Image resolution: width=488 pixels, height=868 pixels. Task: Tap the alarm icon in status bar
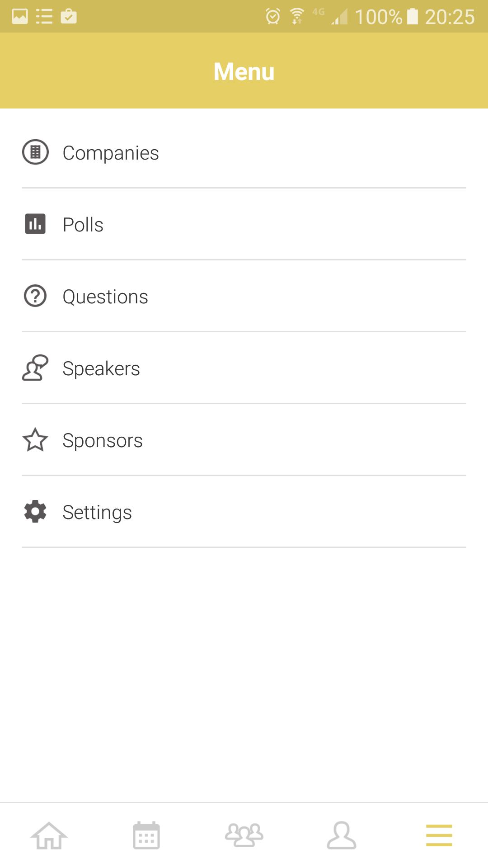(x=273, y=17)
